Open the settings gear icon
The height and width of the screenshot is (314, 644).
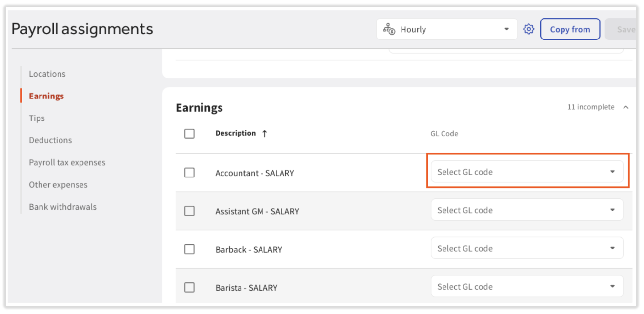(529, 29)
